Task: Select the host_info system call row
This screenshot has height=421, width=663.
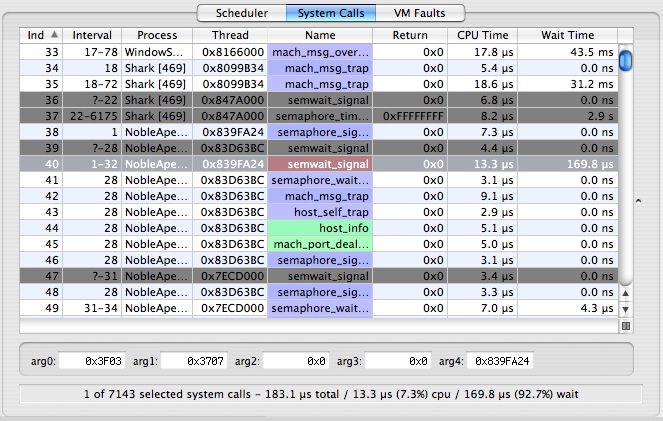Action: [x=319, y=228]
